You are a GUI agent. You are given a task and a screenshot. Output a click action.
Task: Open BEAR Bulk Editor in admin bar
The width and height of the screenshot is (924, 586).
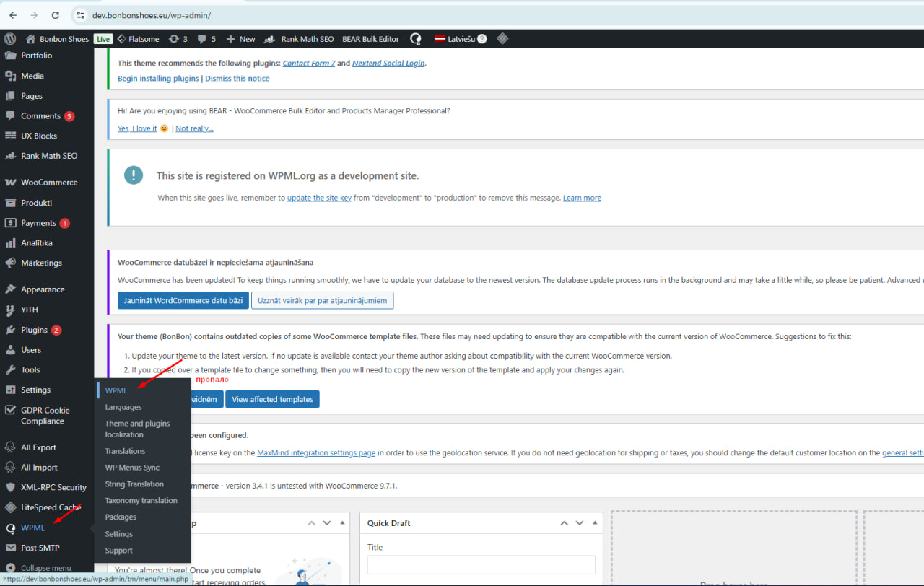(370, 39)
